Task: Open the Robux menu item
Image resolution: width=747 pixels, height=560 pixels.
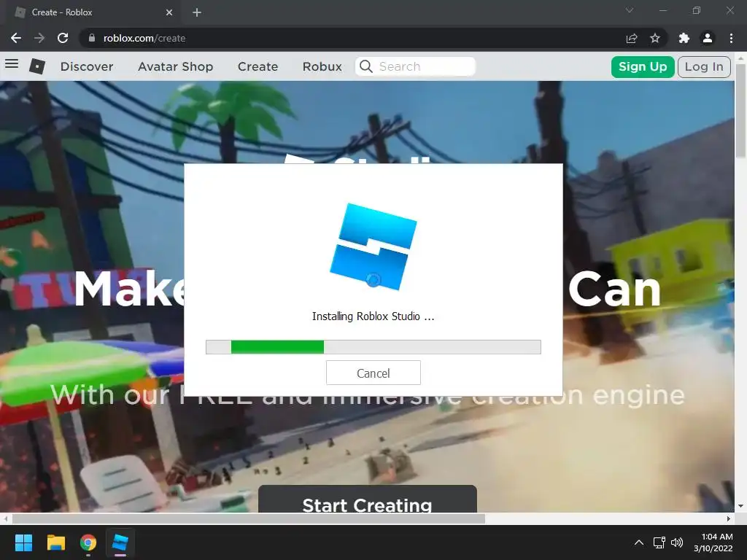Action: [322, 66]
